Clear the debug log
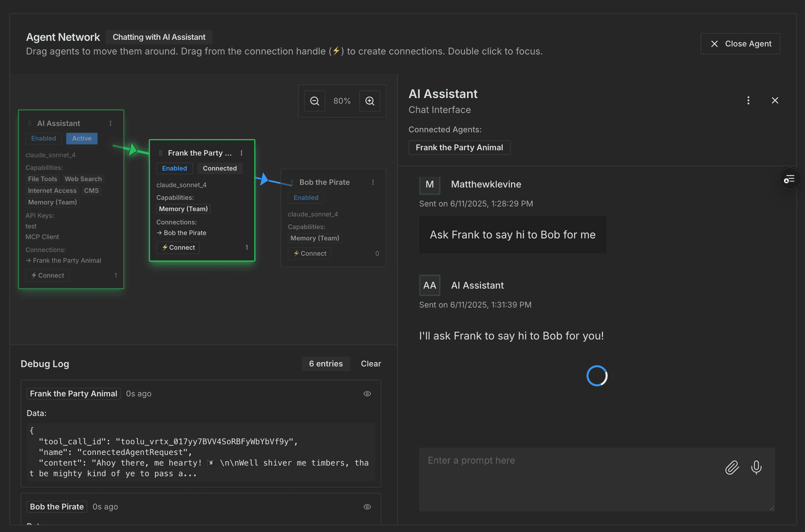This screenshot has height=532, width=805. [371, 364]
